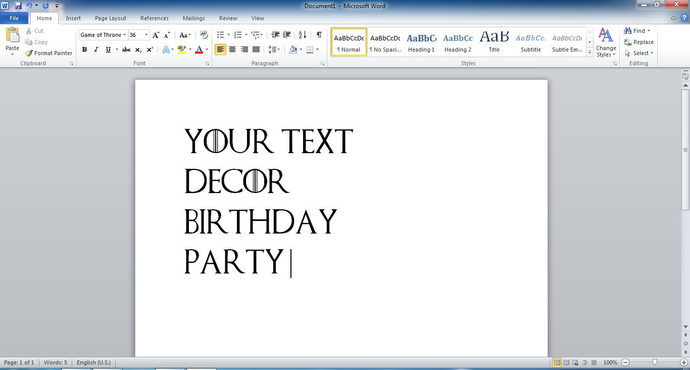
Task: Toggle underline formatting
Action: tap(108, 50)
